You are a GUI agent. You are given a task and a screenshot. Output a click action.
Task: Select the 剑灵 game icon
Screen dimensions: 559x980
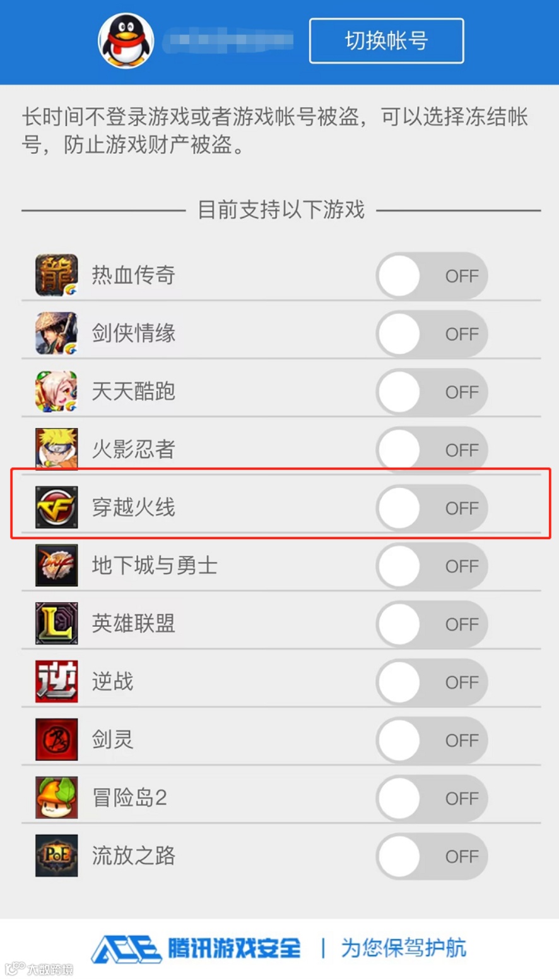[57, 739]
